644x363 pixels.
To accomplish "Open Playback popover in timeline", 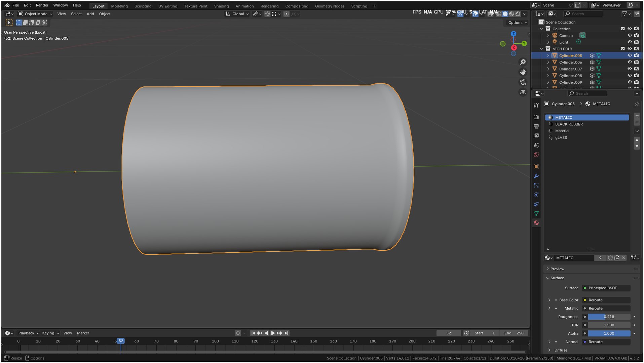I will (x=28, y=333).
